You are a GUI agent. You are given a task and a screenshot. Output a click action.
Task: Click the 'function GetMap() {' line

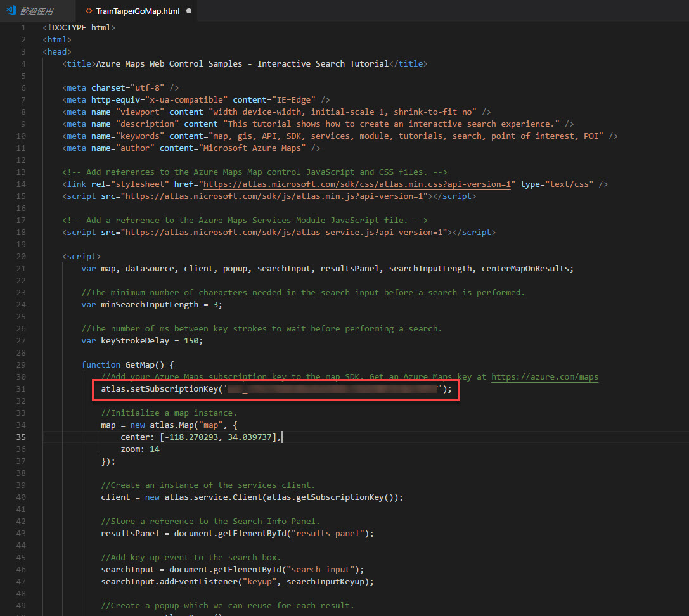[127, 364]
